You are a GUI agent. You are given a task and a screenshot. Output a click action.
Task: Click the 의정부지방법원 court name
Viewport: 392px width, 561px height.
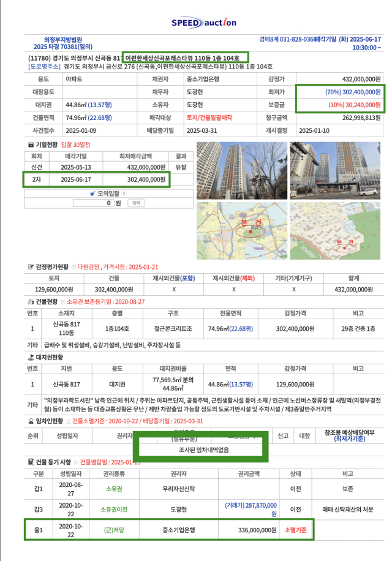[x=63, y=40]
